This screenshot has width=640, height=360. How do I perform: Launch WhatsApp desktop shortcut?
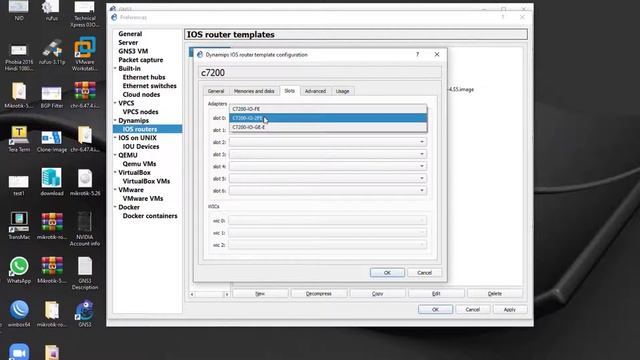[19, 270]
